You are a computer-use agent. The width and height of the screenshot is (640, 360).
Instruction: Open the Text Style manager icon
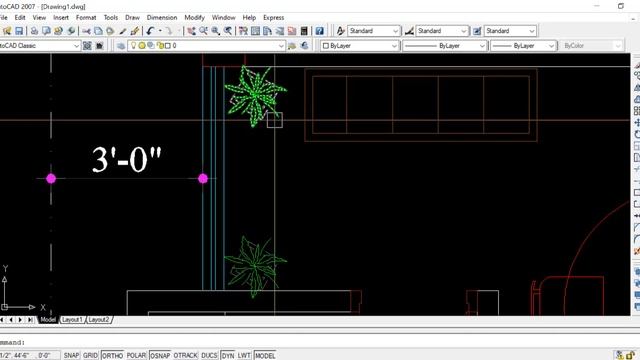tap(340, 31)
